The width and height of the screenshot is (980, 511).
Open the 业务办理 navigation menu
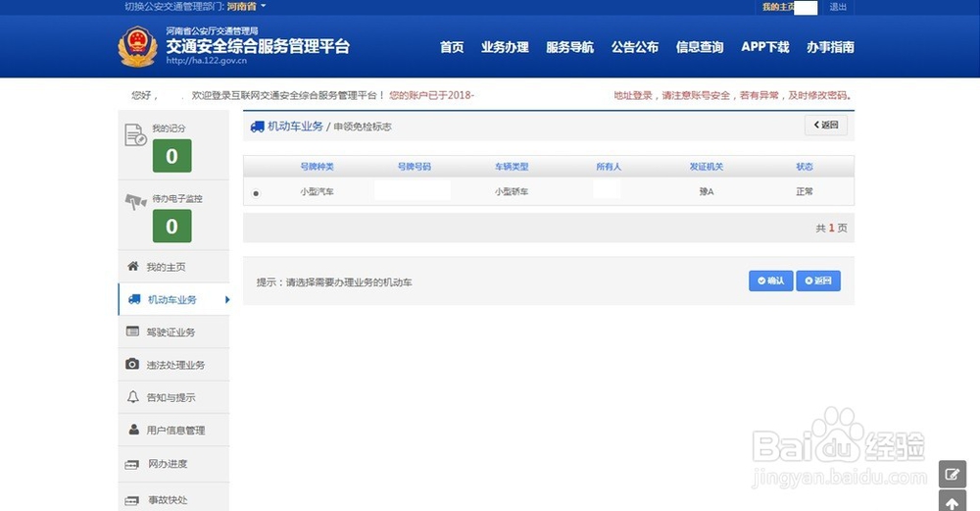point(505,47)
